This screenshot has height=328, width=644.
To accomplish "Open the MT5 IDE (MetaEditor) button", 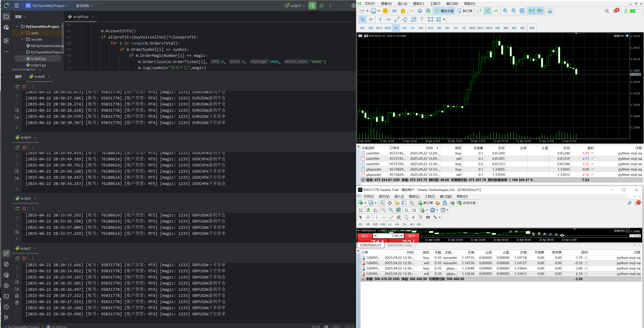I will click(x=395, y=11).
